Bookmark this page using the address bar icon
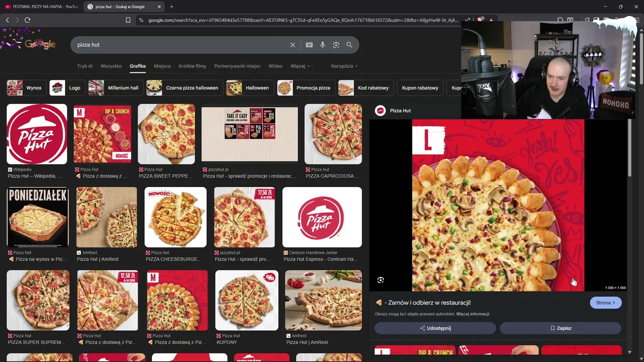The image size is (644, 362). pos(128,20)
